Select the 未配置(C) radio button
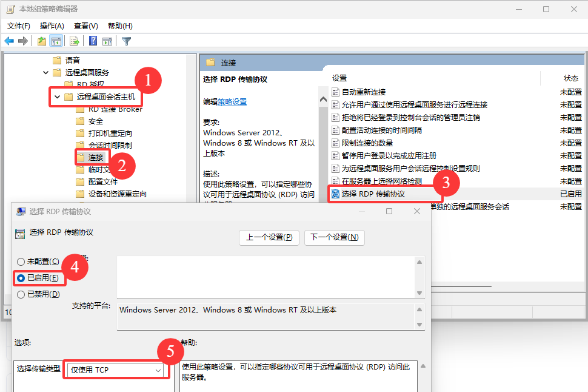Image resolution: width=588 pixels, height=392 pixels. tap(21, 262)
